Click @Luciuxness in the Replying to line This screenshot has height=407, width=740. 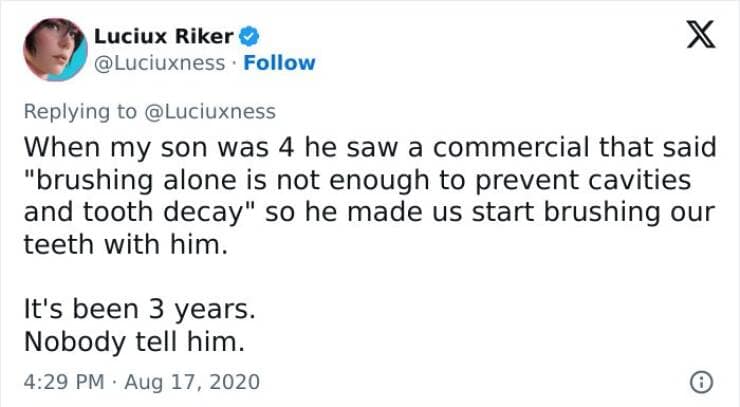pos(211,112)
